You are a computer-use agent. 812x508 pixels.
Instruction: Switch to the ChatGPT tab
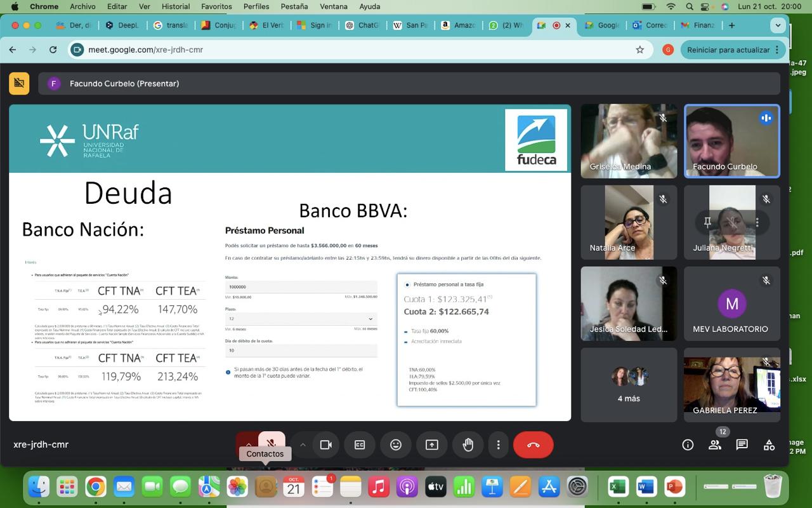[362, 25]
